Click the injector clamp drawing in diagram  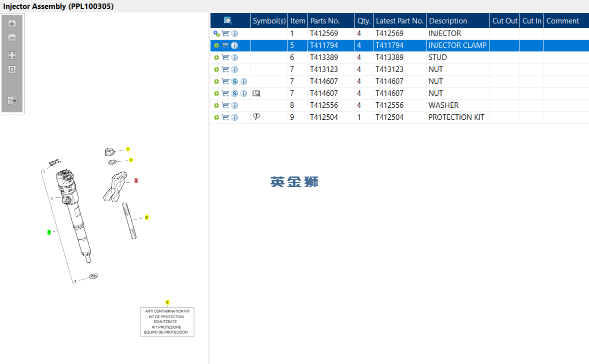point(115,187)
